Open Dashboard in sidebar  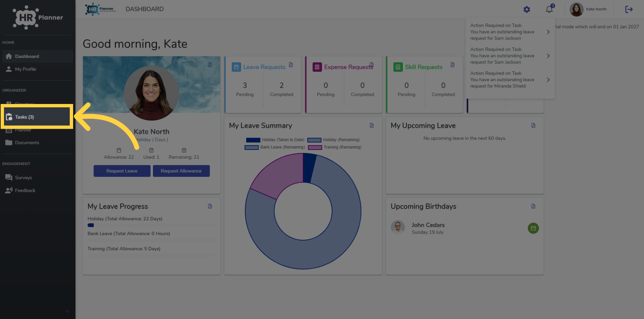pyautogui.click(x=38, y=56)
